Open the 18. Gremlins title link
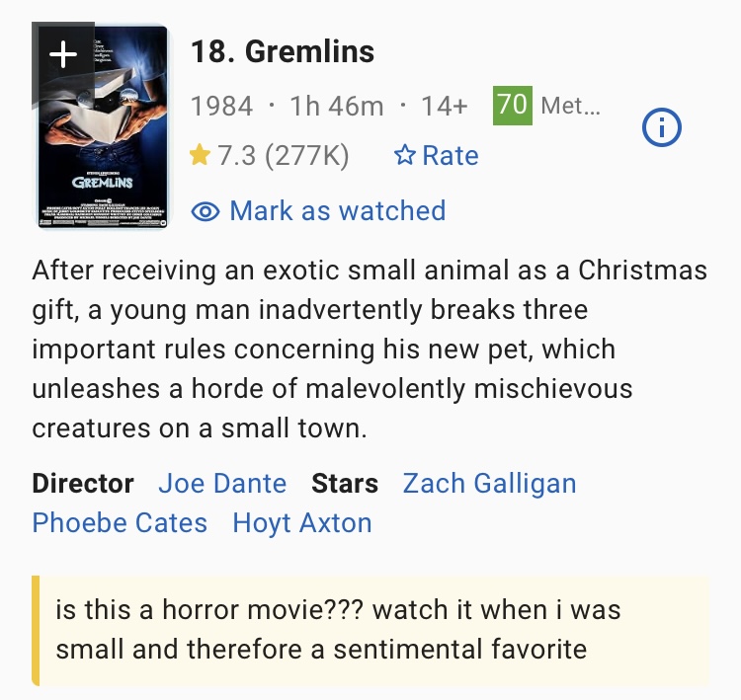 [x=283, y=51]
